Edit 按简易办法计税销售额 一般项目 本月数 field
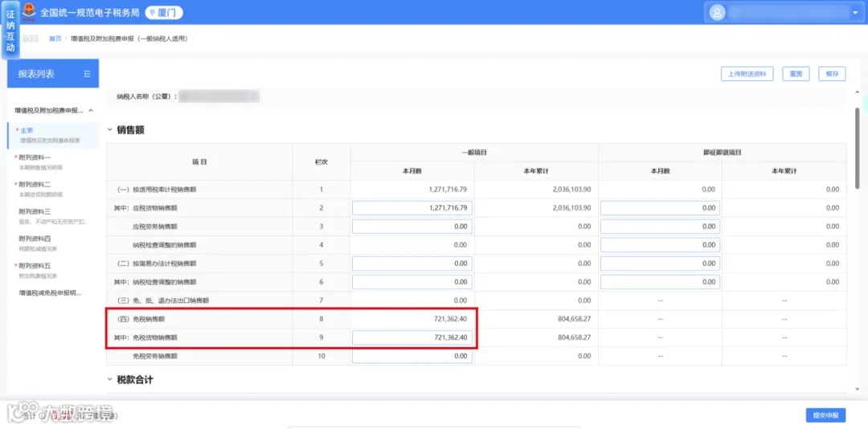Screen dimensions: 868x429 point(411,264)
